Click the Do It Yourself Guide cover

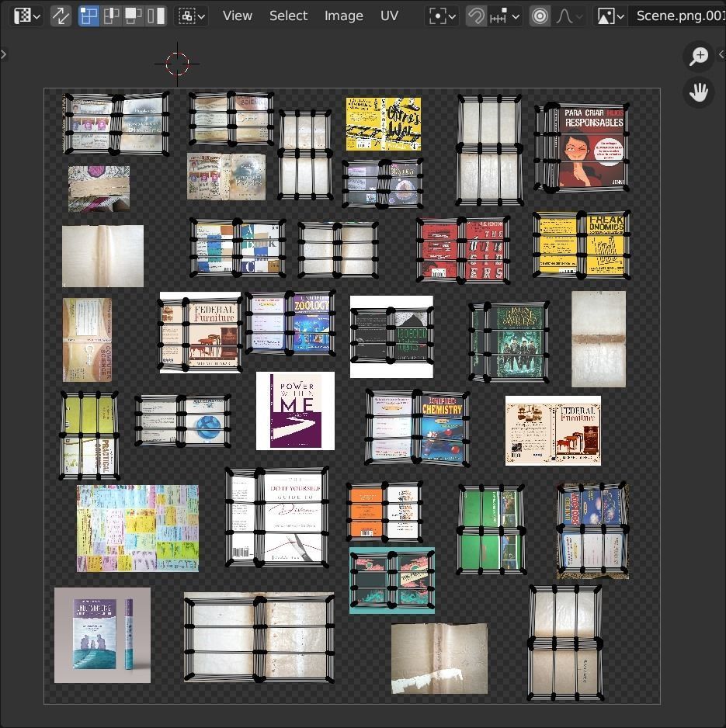coord(277,517)
